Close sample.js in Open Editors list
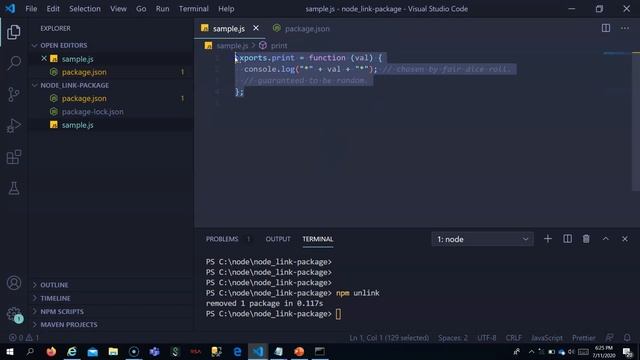Screen dimensions: 640x360 44,59
